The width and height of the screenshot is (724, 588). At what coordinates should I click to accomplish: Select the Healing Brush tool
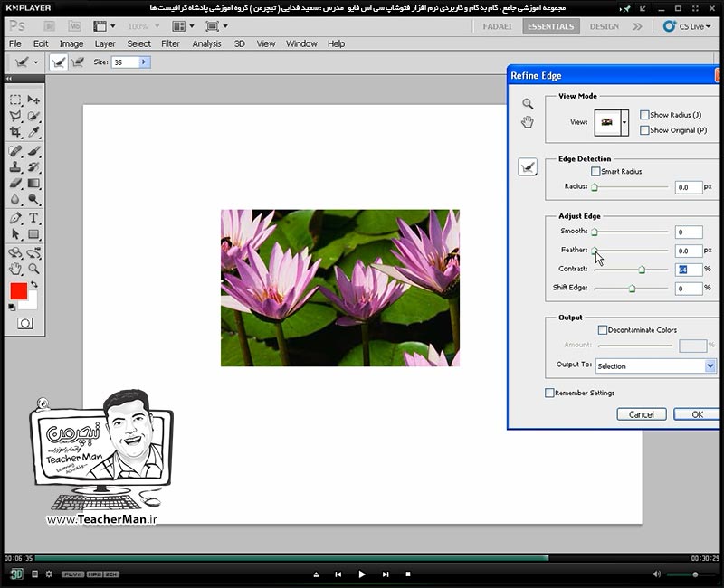[x=15, y=151]
